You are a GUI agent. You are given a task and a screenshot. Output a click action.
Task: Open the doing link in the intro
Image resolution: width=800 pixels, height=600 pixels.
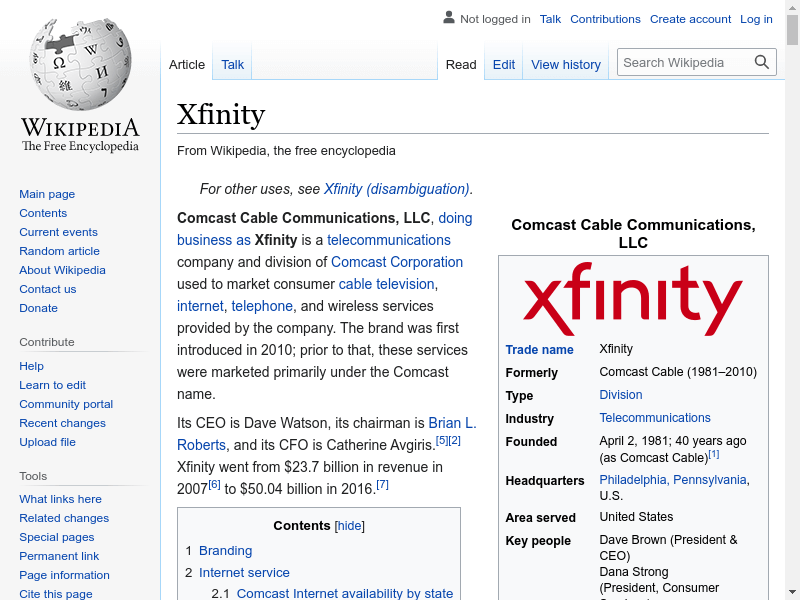[455, 218]
